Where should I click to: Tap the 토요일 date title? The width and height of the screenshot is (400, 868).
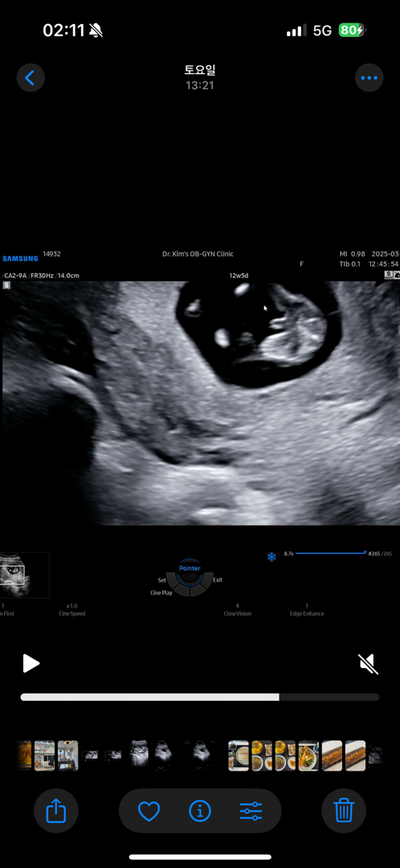pos(200,70)
